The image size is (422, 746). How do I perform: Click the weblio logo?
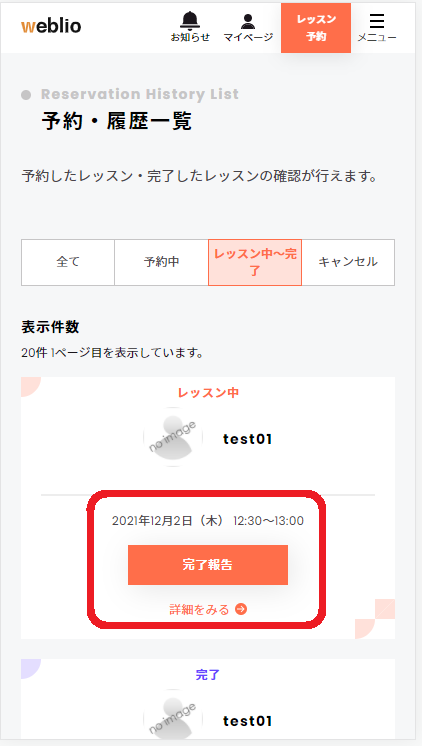(51, 26)
